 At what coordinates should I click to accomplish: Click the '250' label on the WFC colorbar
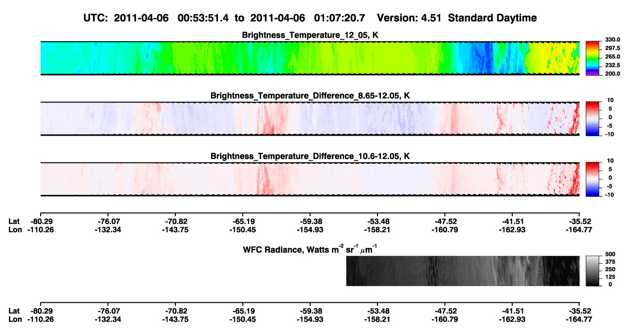click(610, 269)
